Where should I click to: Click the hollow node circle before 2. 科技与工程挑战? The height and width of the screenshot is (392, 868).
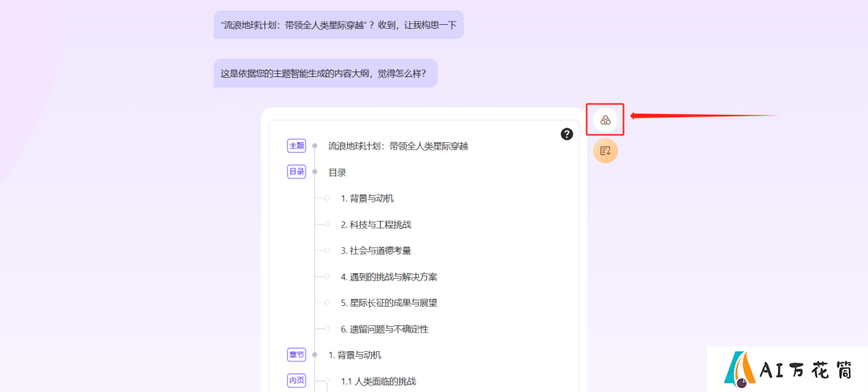(x=326, y=224)
